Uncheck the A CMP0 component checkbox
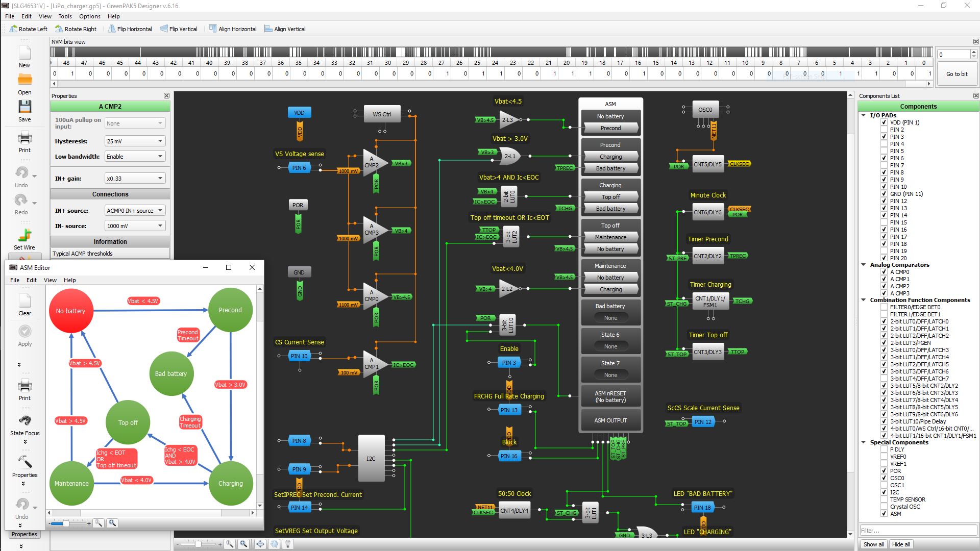 point(884,272)
